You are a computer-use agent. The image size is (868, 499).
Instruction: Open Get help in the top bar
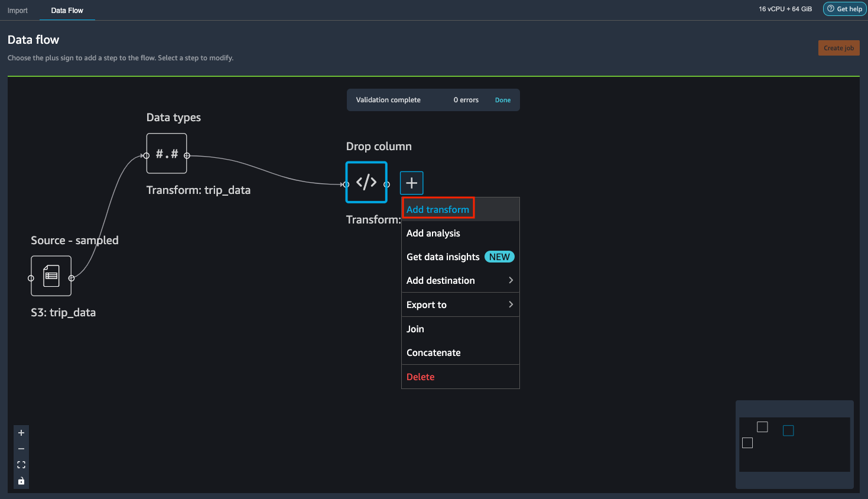click(844, 9)
